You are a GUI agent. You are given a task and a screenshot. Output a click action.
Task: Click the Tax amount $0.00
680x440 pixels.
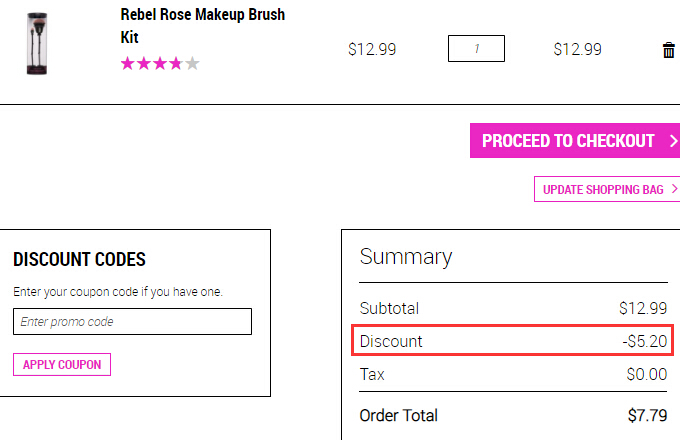647,374
